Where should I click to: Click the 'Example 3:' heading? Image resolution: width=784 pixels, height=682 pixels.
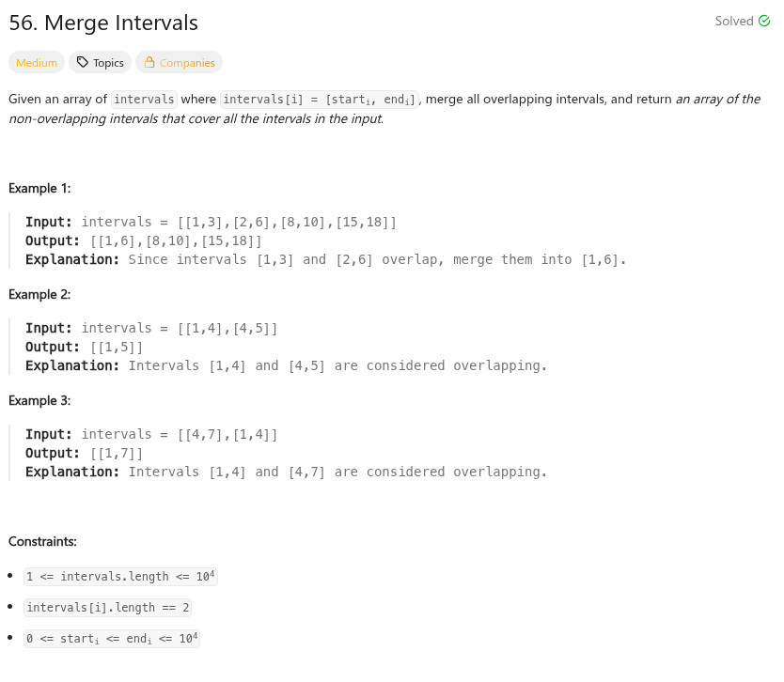click(x=39, y=400)
